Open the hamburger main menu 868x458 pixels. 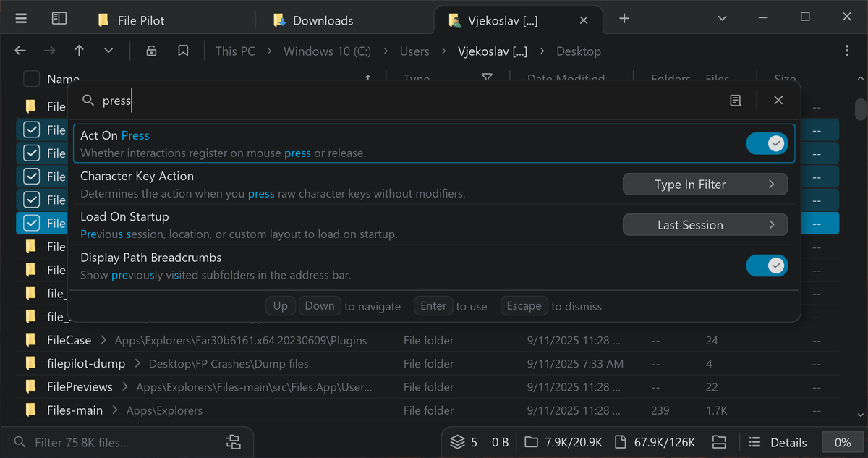click(x=21, y=19)
